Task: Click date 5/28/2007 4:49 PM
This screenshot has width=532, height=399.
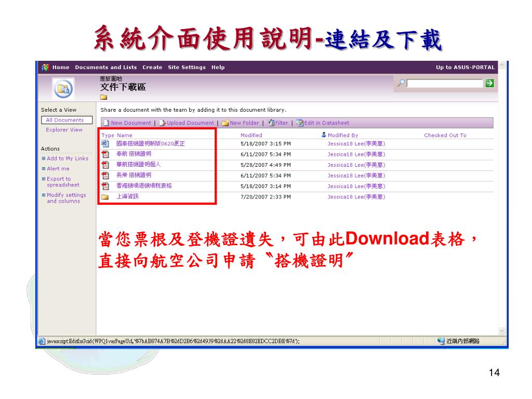Action: click(265, 165)
